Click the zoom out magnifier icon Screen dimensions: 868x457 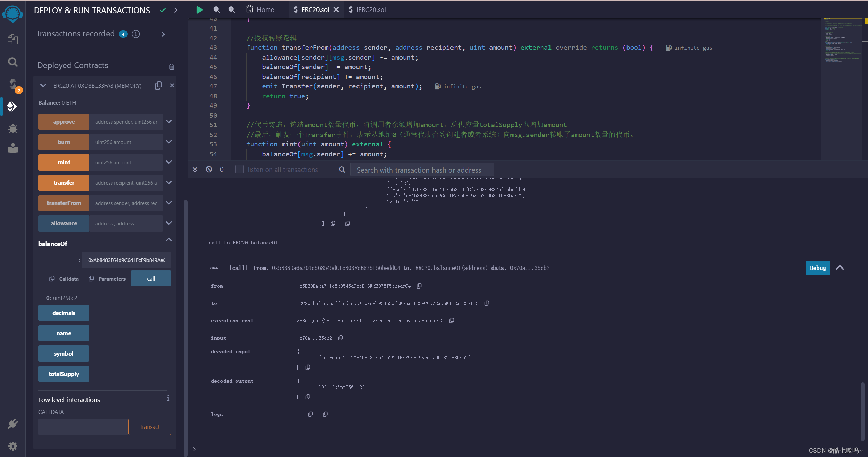click(x=216, y=9)
